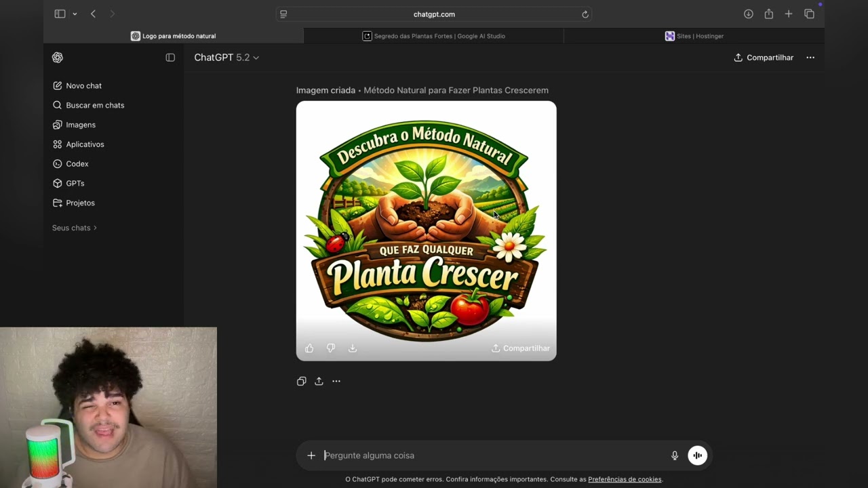Image resolution: width=868 pixels, height=488 pixels.
Task: Click the Imagem criada label
Action: (325, 90)
